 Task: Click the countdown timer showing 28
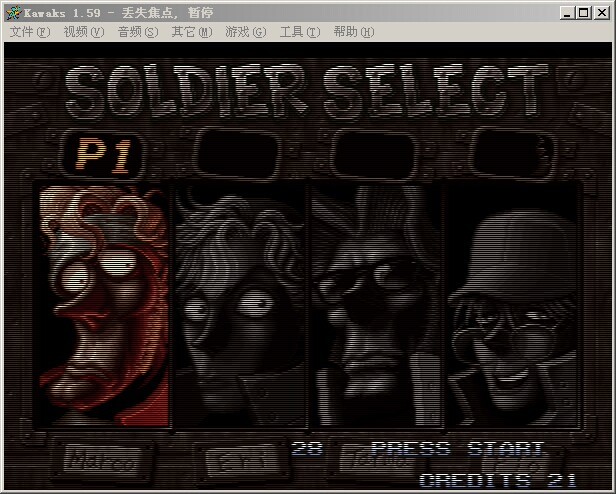coord(307,449)
